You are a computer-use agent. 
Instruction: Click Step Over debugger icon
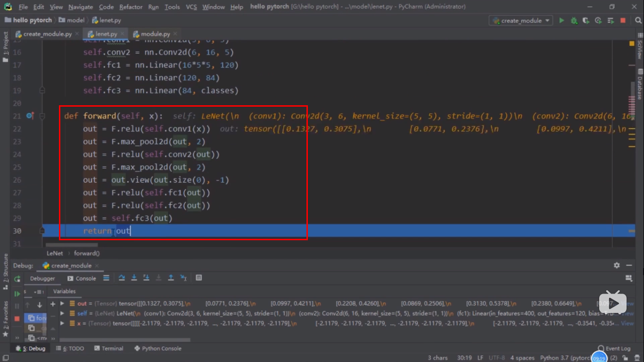coord(122,278)
